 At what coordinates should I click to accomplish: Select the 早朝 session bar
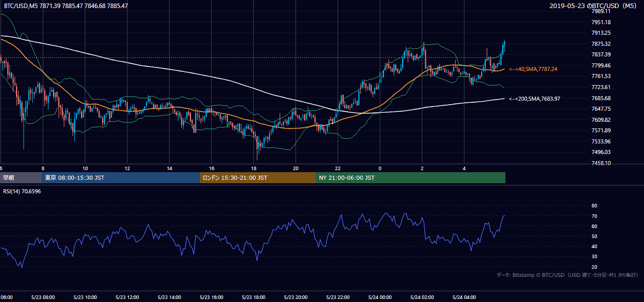coord(21,177)
